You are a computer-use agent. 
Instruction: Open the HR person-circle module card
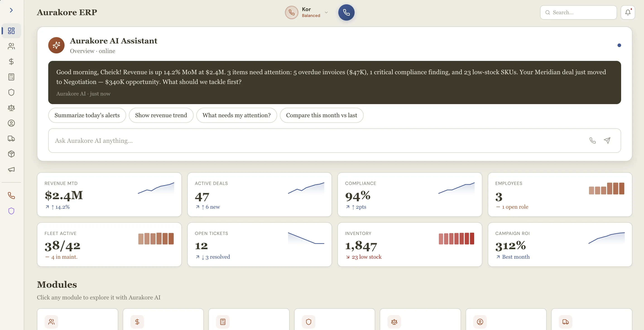pos(480,322)
